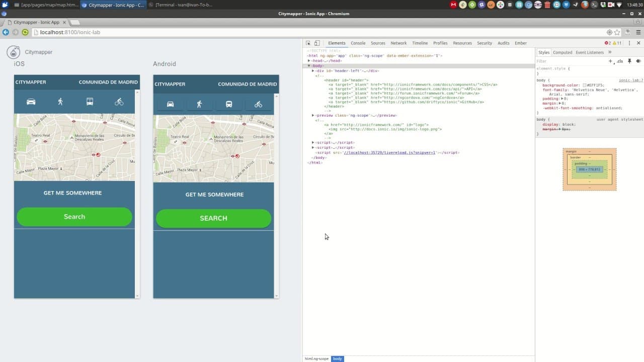The image size is (644, 362).
Task: Expand the head element node
Action: (309, 61)
